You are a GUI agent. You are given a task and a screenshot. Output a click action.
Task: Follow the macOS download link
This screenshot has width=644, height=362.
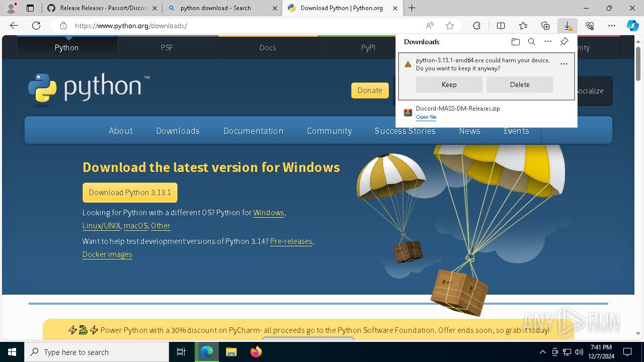(135, 226)
